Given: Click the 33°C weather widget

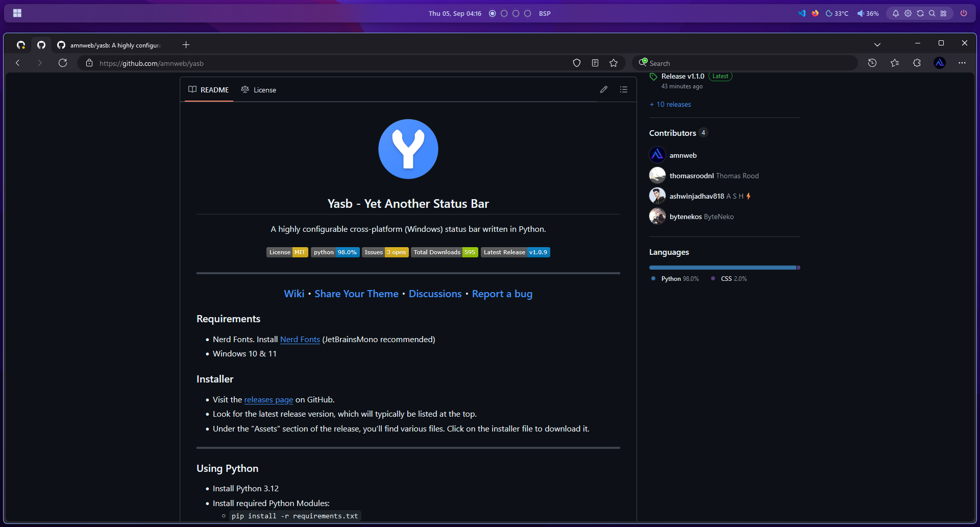Looking at the screenshot, I should pyautogui.click(x=837, y=13).
